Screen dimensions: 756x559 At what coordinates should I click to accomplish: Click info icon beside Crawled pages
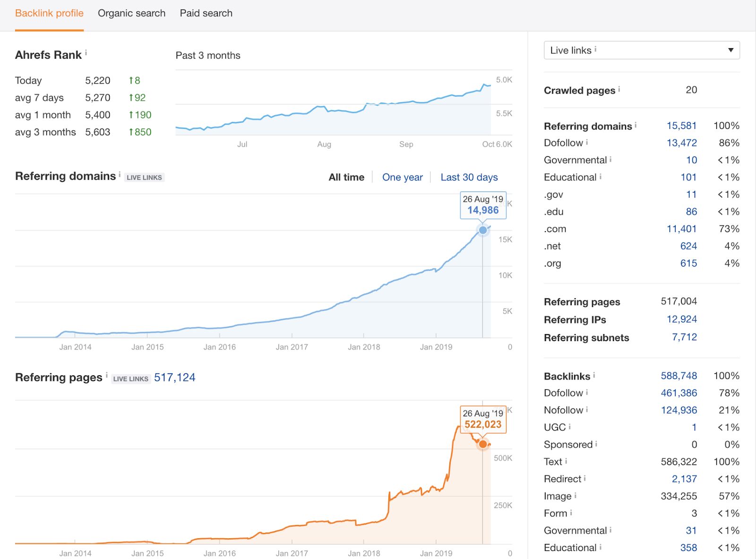click(619, 89)
